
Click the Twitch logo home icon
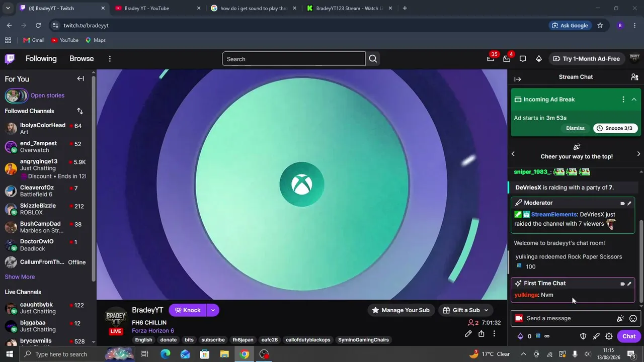tap(10, 59)
